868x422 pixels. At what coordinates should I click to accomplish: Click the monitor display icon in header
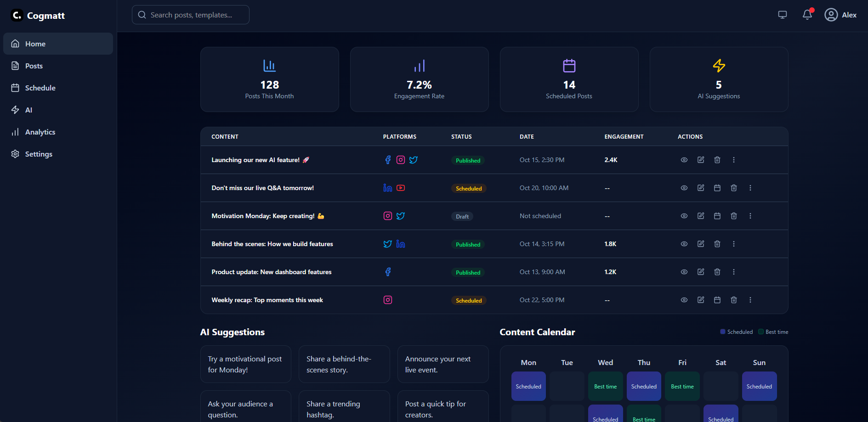pos(783,15)
